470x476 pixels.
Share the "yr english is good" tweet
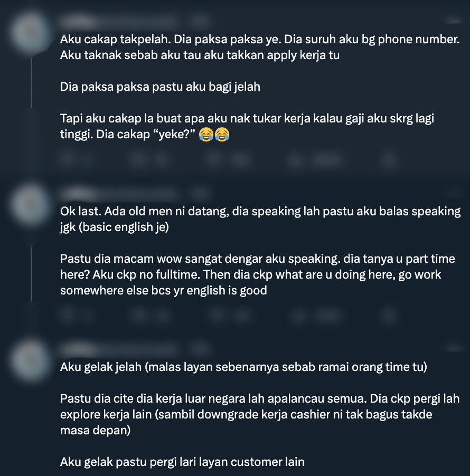[x=390, y=315]
